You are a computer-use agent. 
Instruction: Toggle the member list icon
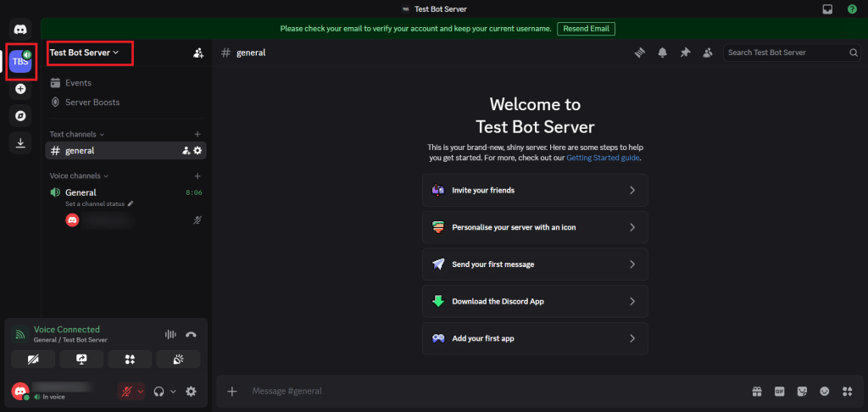[x=708, y=53]
